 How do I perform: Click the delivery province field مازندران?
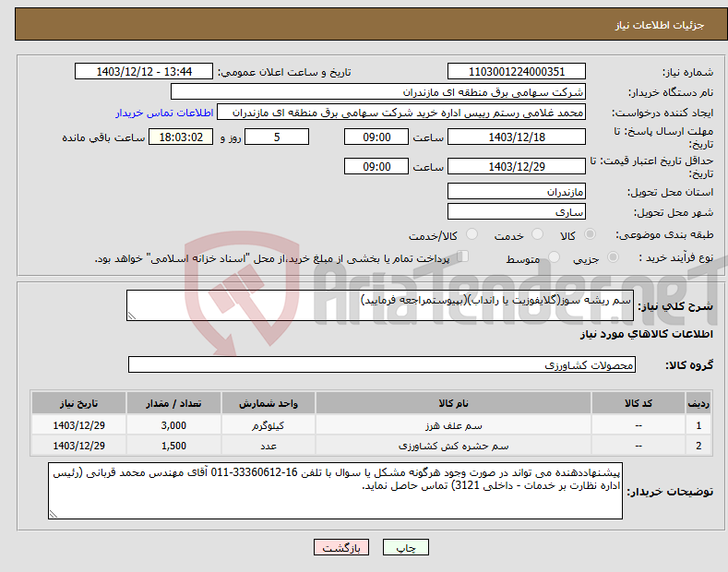pos(517,191)
